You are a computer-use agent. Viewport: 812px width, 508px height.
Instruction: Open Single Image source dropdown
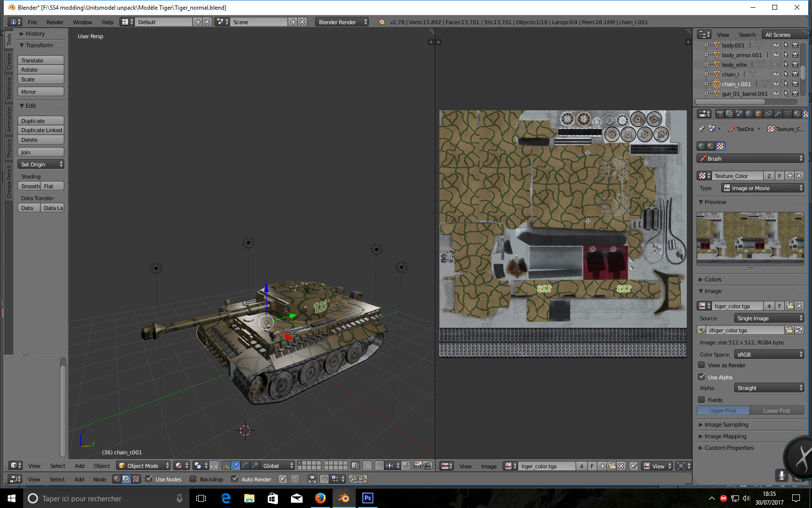click(x=768, y=318)
